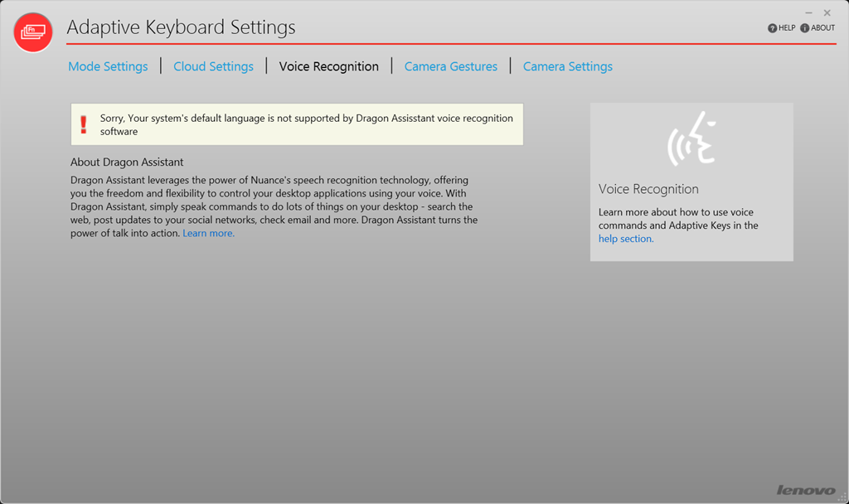Click the red exclamation warning icon

[83, 124]
